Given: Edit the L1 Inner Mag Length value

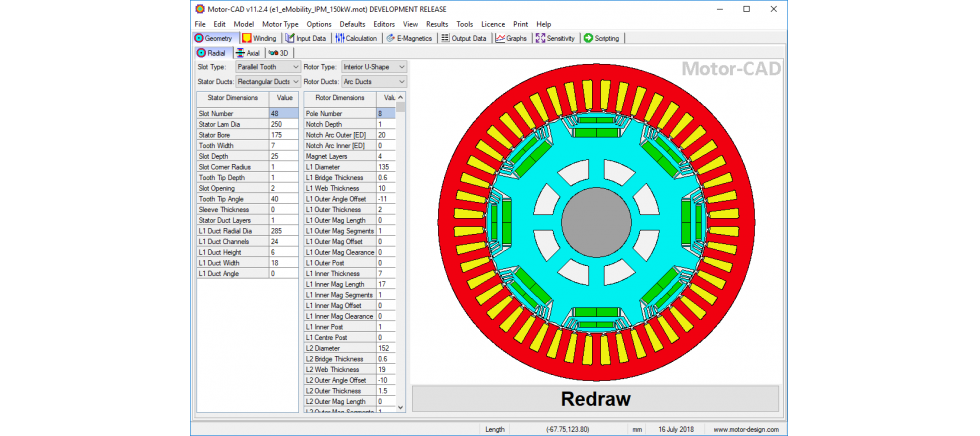Looking at the screenshot, I should (x=386, y=284).
